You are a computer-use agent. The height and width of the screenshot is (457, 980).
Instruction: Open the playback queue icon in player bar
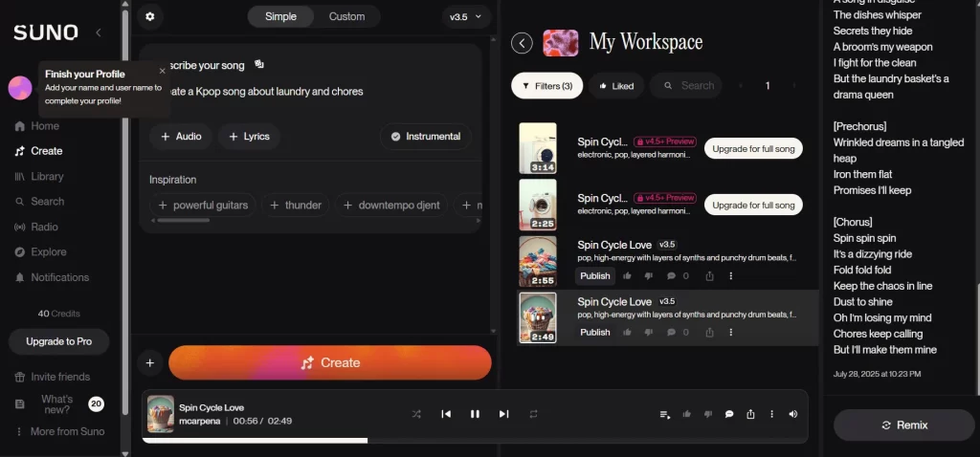665,414
